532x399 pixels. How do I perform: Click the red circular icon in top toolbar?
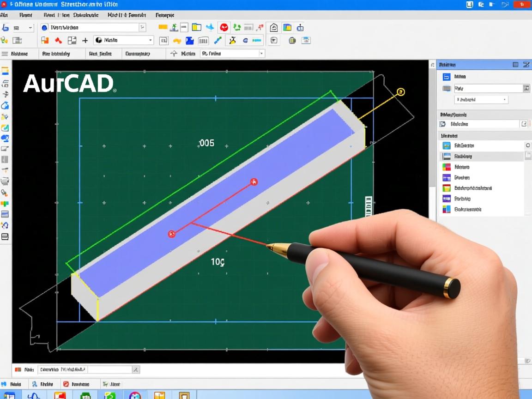pos(224,27)
